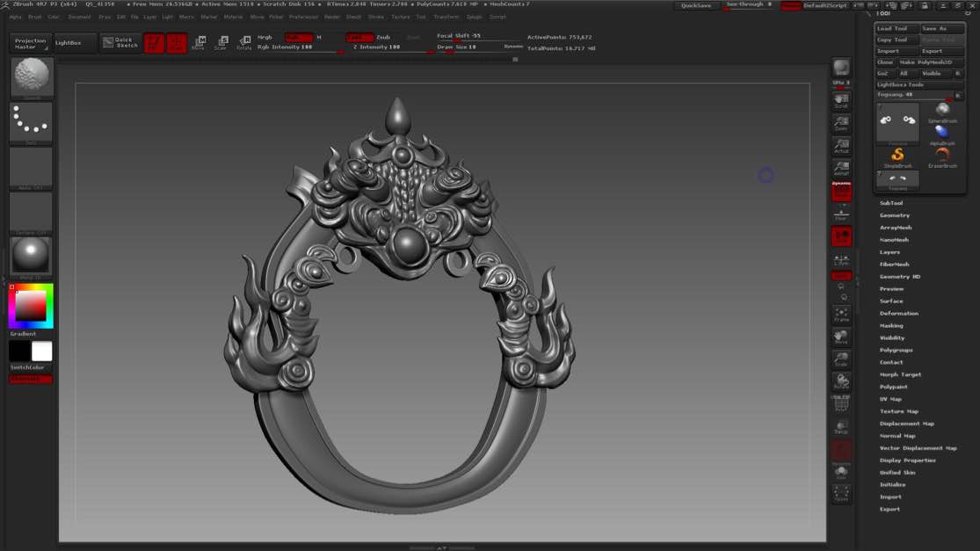Viewport: 980px width, 551px height.
Task: Open the empty texture slot
Action: [x=32, y=213]
